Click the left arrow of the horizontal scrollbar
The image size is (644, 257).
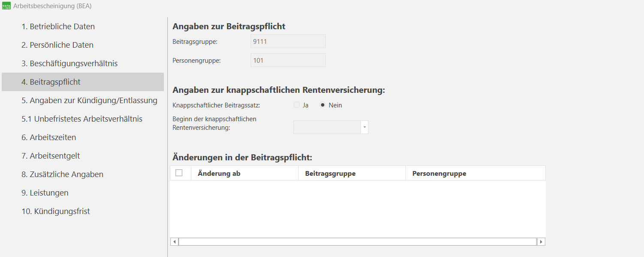pos(174,242)
